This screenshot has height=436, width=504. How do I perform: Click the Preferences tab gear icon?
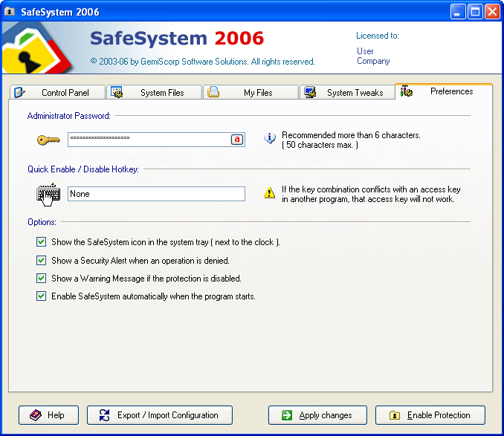[x=407, y=91]
